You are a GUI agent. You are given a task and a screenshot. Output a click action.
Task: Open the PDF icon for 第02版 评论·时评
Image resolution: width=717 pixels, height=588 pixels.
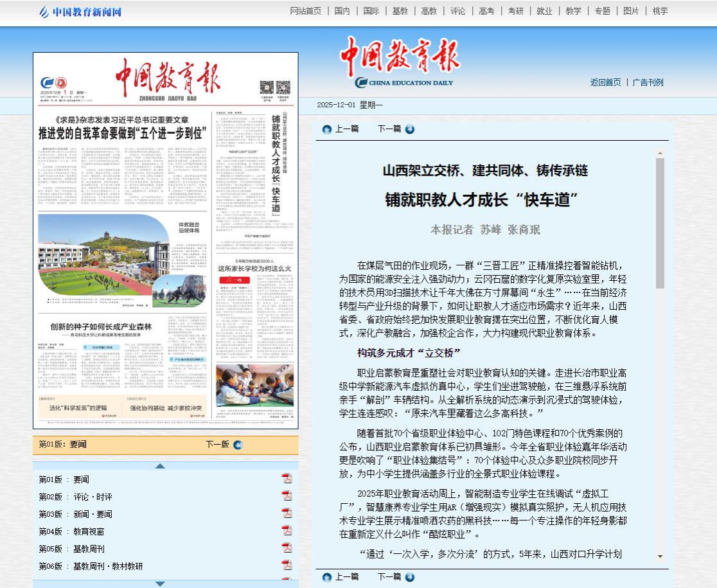coord(287,496)
